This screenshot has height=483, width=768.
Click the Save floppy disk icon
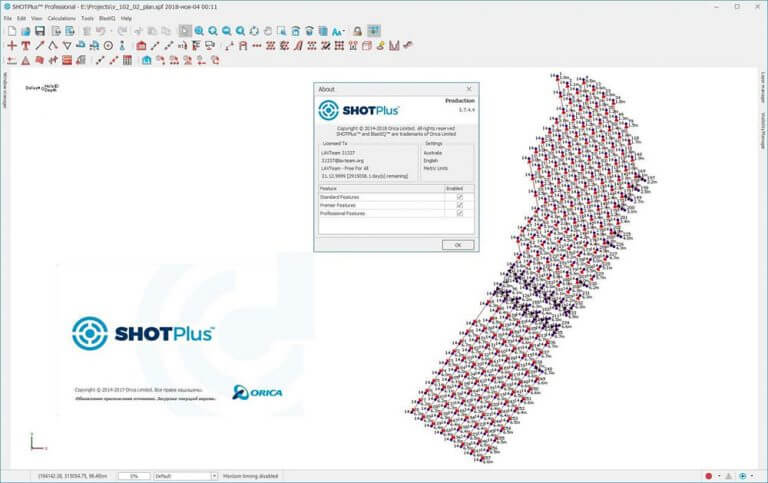click(x=40, y=31)
